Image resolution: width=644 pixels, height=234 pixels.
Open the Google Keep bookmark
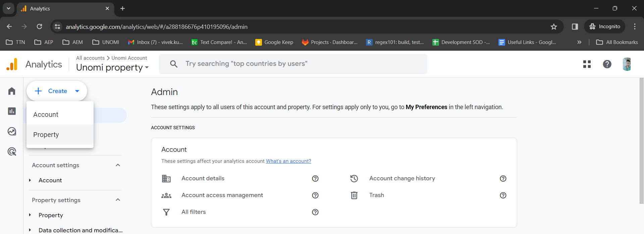tap(274, 42)
